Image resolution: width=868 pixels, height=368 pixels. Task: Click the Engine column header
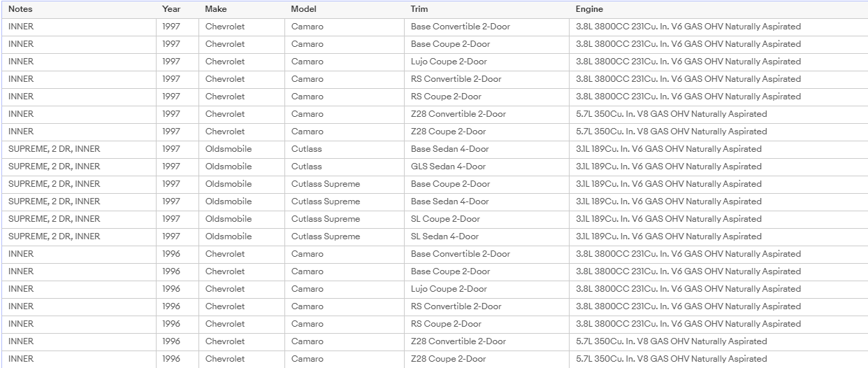click(x=718, y=9)
